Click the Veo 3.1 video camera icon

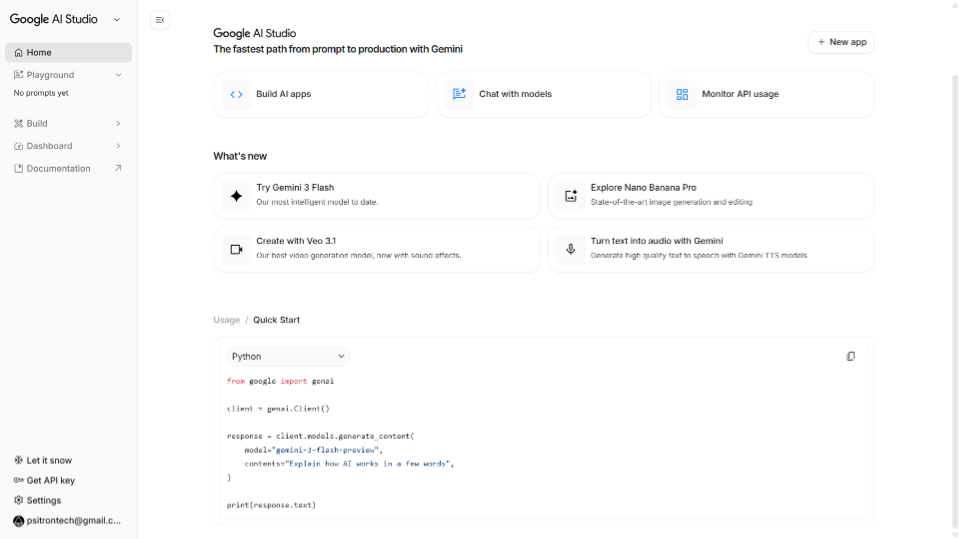236,249
